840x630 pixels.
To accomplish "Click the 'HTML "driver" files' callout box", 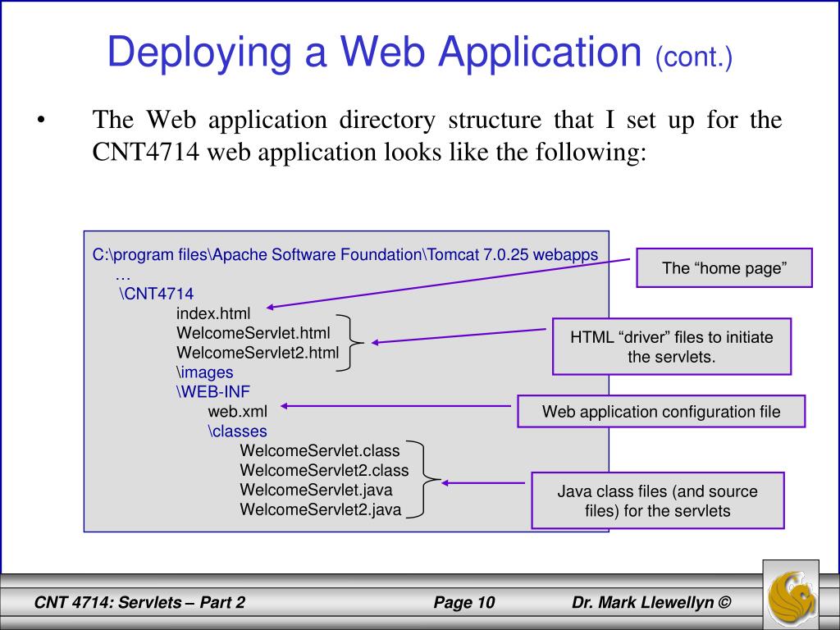I will click(x=672, y=347).
